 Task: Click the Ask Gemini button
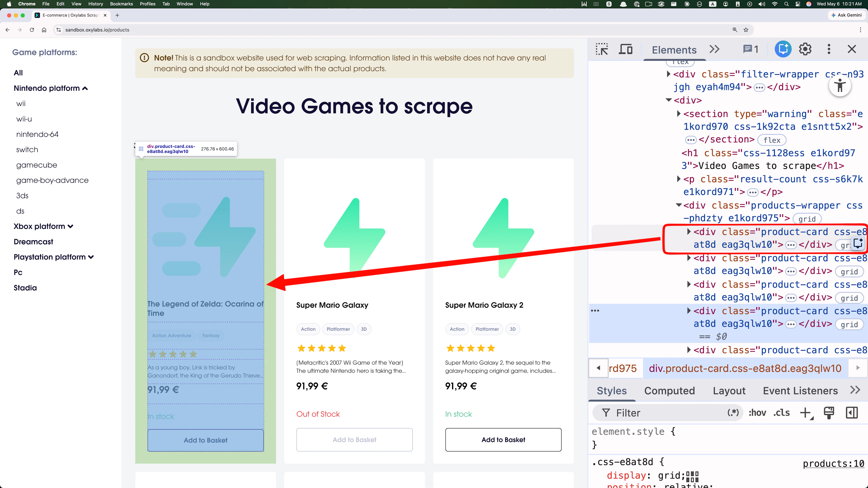pyautogui.click(x=847, y=15)
